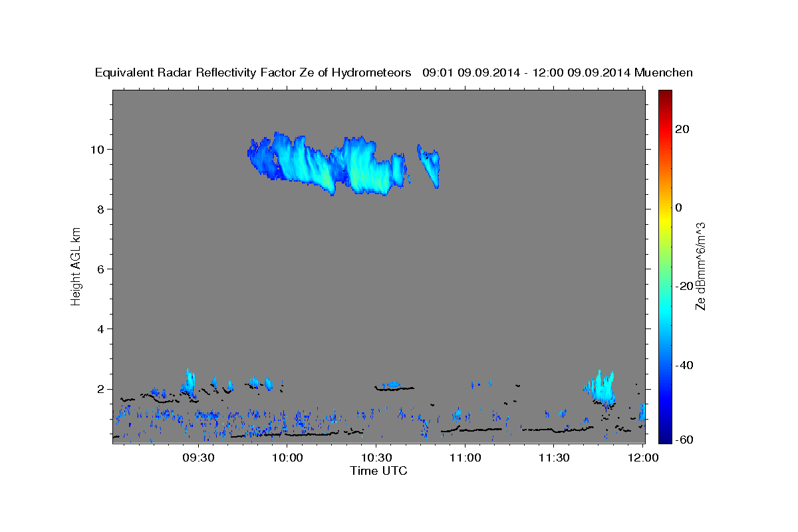Click the plot title 'Equivalent Radar Reflectivity Factor Ze of Hydrometeors'

tap(253, 72)
